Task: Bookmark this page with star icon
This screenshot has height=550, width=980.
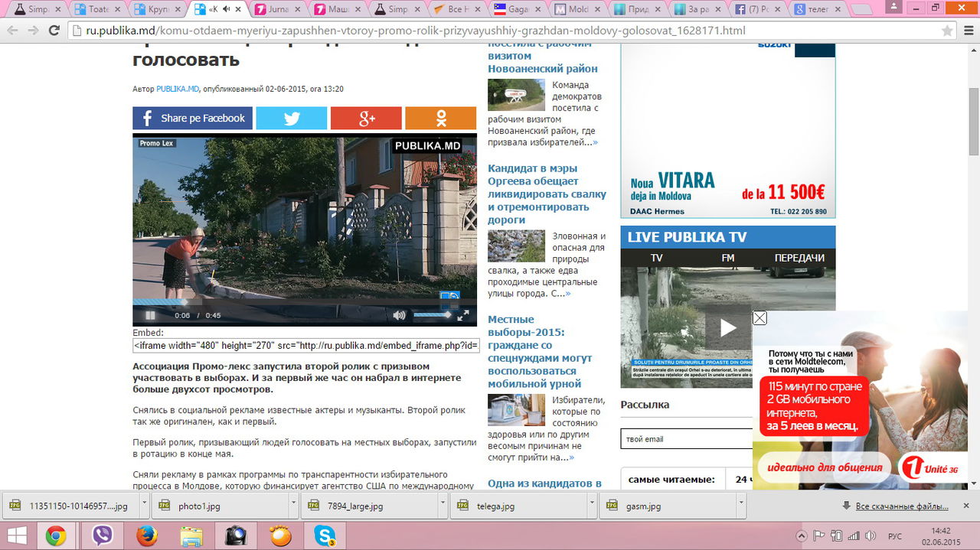Action: click(947, 31)
